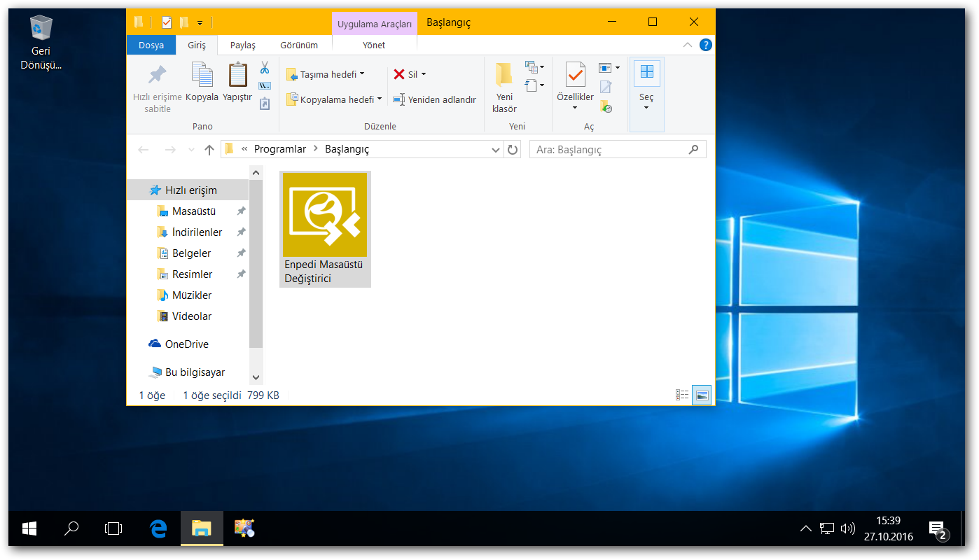Image resolution: width=979 pixels, height=560 pixels.
Task: Click the pinned app icon after File Explorer
Action: click(244, 528)
